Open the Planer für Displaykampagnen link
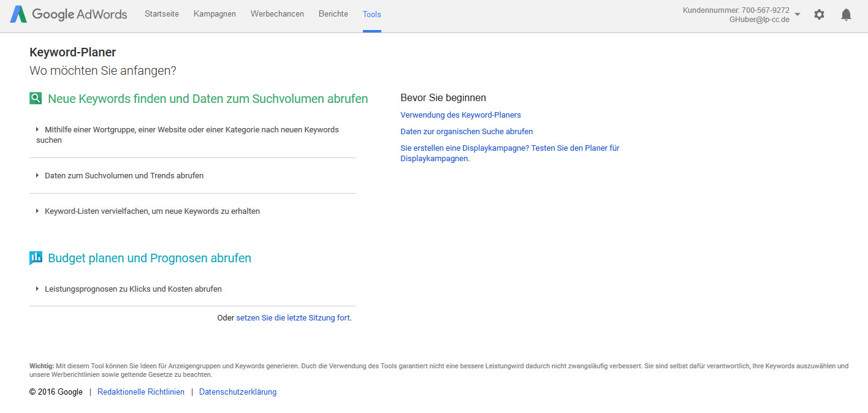 (x=510, y=153)
